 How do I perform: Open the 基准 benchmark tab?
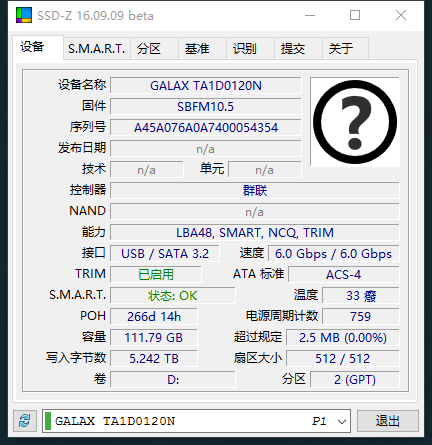[202, 49]
